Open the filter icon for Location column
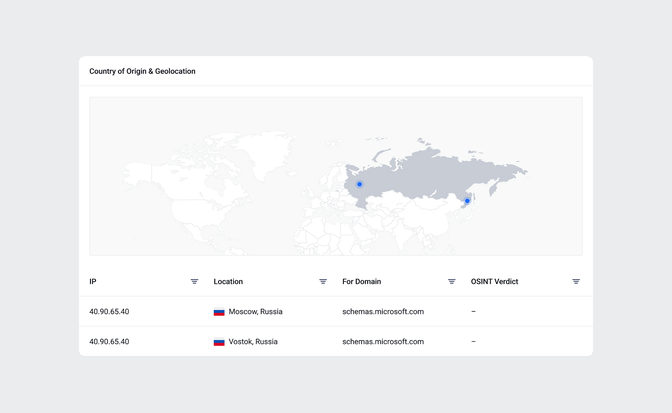The height and width of the screenshot is (413, 672). (x=323, y=281)
